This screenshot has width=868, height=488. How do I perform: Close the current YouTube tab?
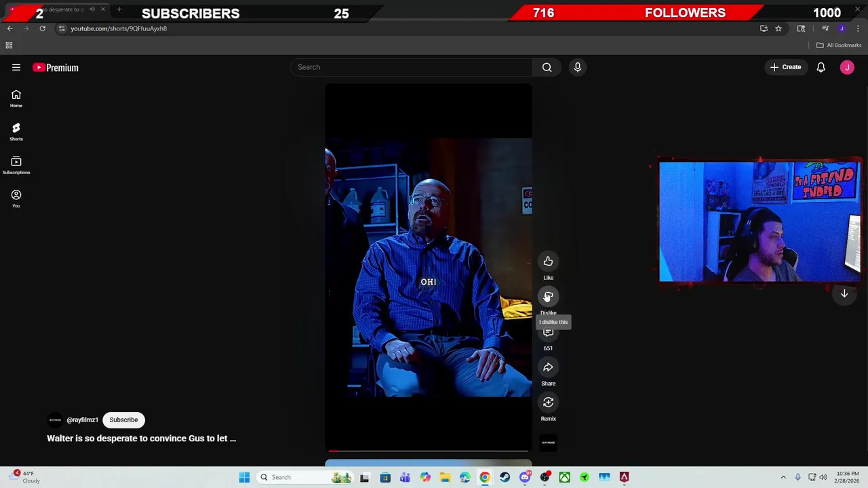click(102, 9)
